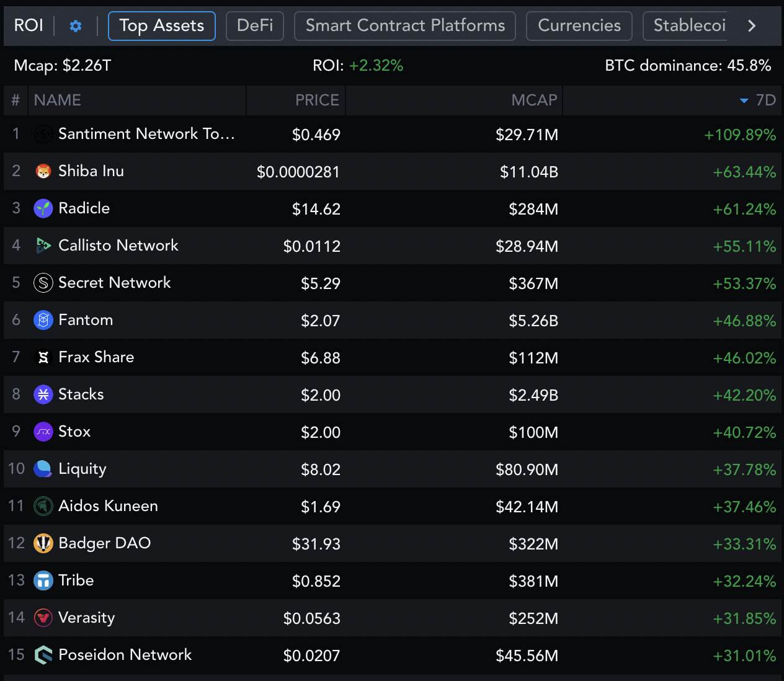Click the Verasity red logo icon
This screenshot has width=784, height=681.
(x=43, y=618)
